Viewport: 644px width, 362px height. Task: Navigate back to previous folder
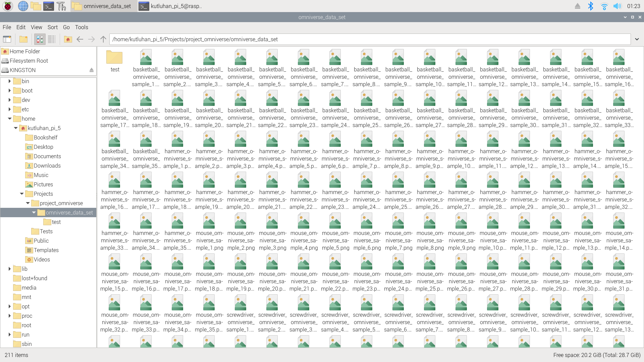(x=80, y=39)
